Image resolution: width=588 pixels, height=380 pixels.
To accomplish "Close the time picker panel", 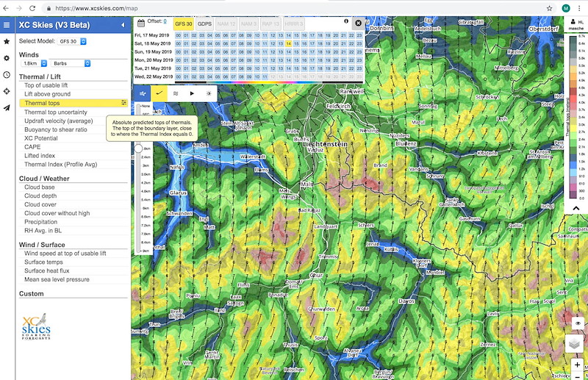I will (358, 24).
